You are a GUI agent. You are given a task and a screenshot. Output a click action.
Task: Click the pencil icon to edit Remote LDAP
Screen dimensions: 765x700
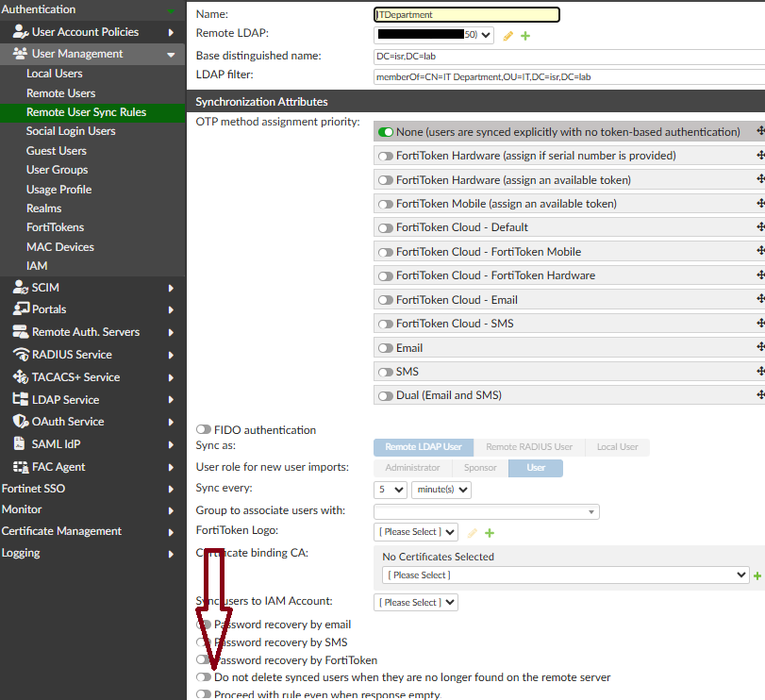(x=507, y=36)
